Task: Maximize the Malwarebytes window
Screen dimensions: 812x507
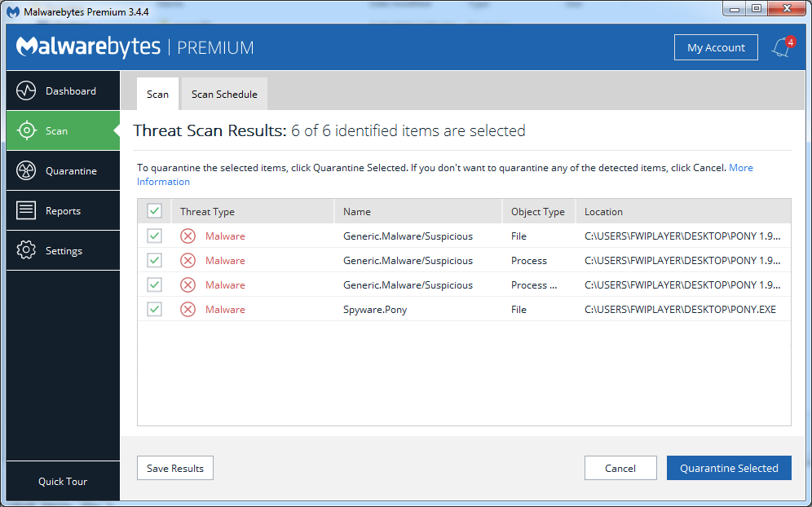Action: click(x=757, y=9)
